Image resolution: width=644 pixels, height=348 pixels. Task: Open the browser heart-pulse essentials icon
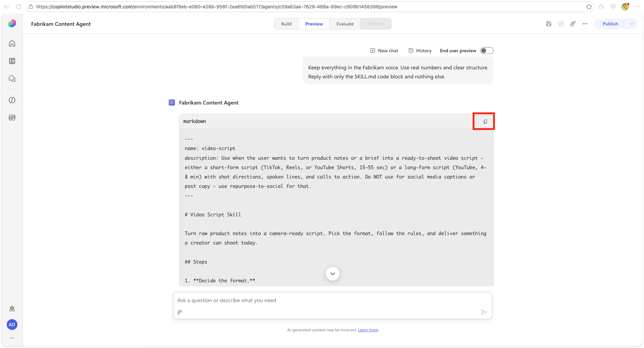(613, 7)
